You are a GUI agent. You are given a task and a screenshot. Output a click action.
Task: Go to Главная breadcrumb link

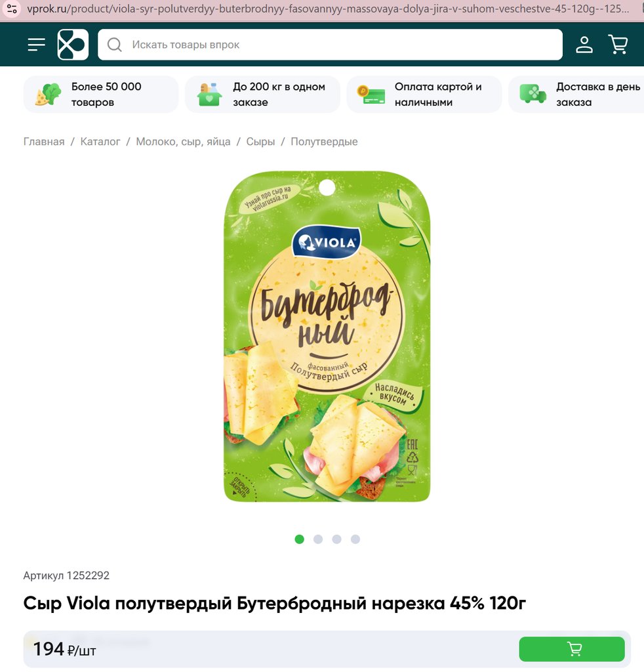pos(44,142)
